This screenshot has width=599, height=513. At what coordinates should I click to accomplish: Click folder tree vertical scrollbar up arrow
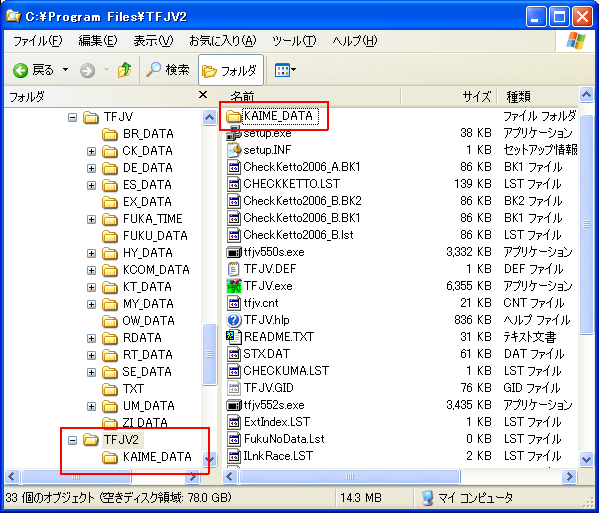pyautogui.click(x=209, y=117)
